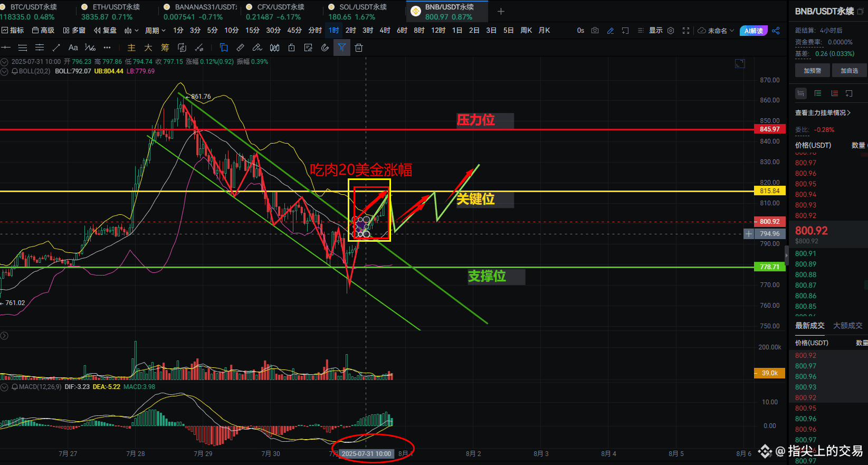
Task: Start 复盘 replay mode
Action: 105,31
